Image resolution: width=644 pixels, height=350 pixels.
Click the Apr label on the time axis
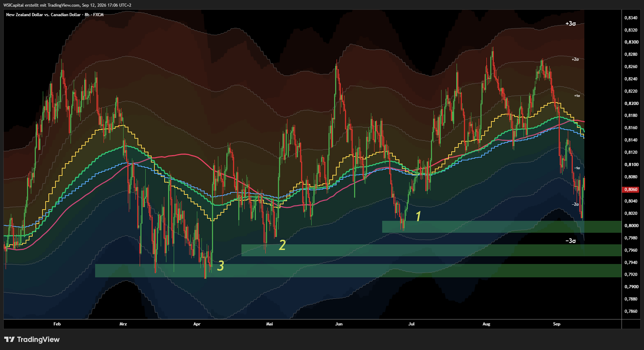click(x=197, y=324)
